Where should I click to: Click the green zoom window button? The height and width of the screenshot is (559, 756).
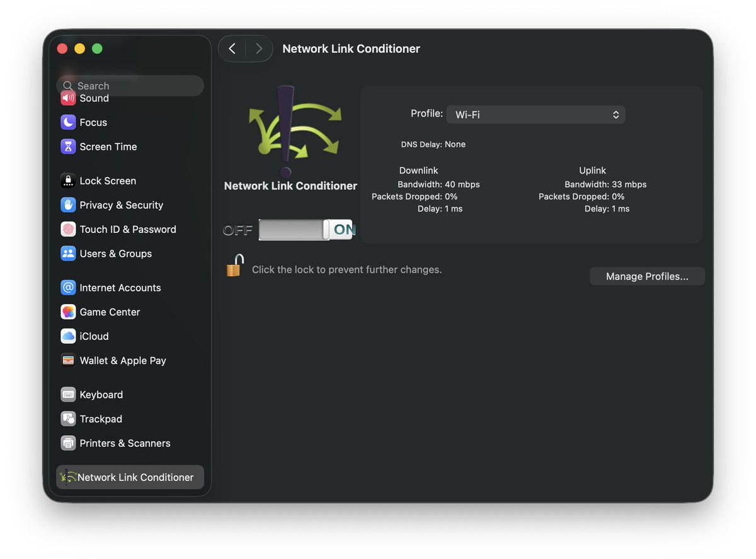coord(97,48)
